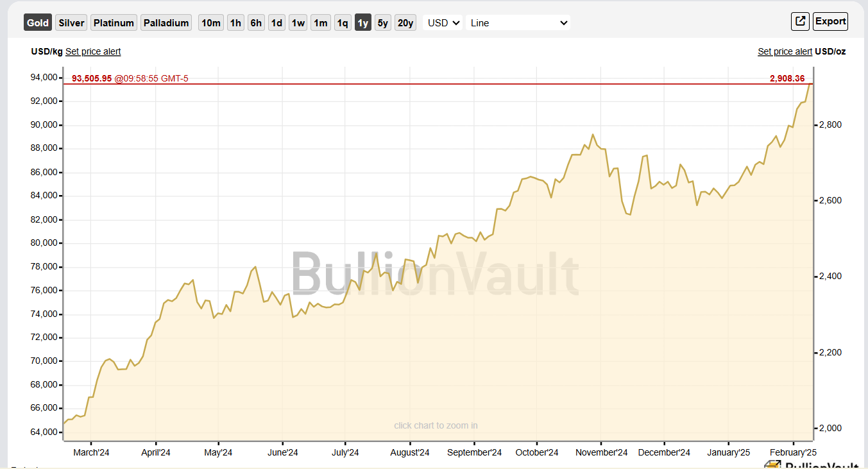Image resolution: width=868 pixels, height=469 pixels.
Task: Click the USD/oz unit label
Action: point(830,51)
